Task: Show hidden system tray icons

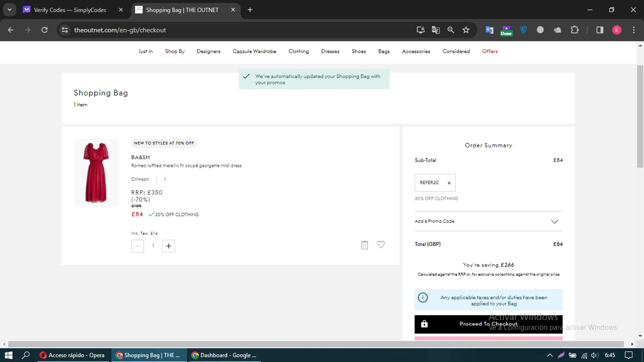Action: point(550,355)
